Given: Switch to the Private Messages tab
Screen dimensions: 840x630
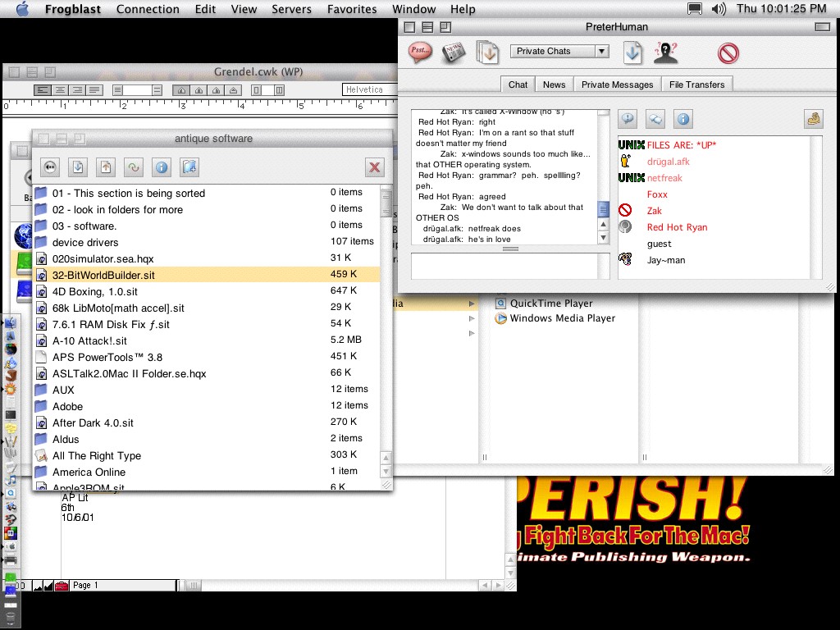Looking at the screenshot, I should [617, 84].
